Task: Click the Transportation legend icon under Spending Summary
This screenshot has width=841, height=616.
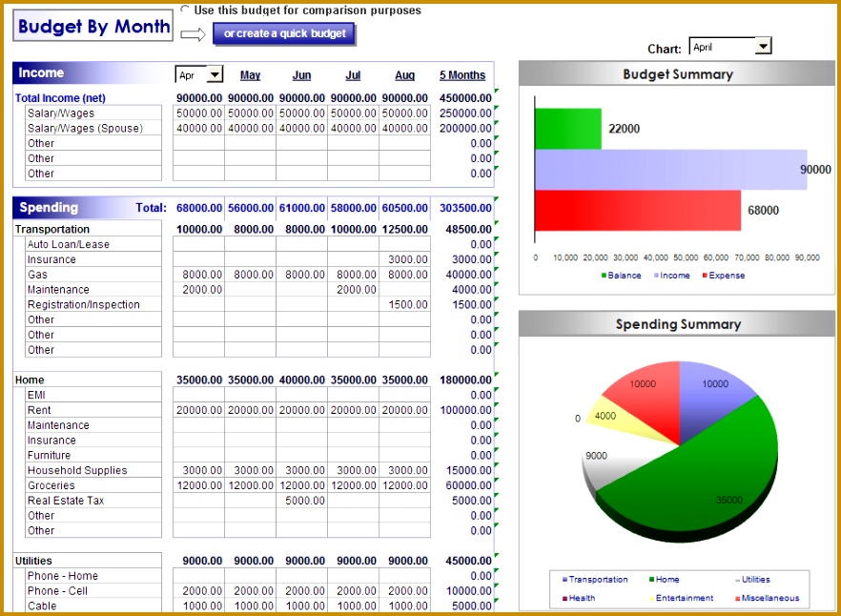Action: (565, 579)
